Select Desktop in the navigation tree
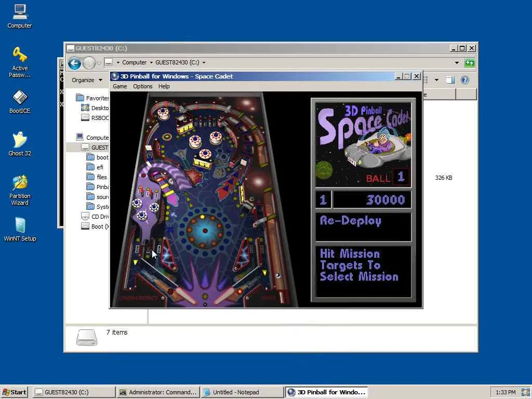The width and height of the screenshot is (532, 399). [x=95, y=108]
